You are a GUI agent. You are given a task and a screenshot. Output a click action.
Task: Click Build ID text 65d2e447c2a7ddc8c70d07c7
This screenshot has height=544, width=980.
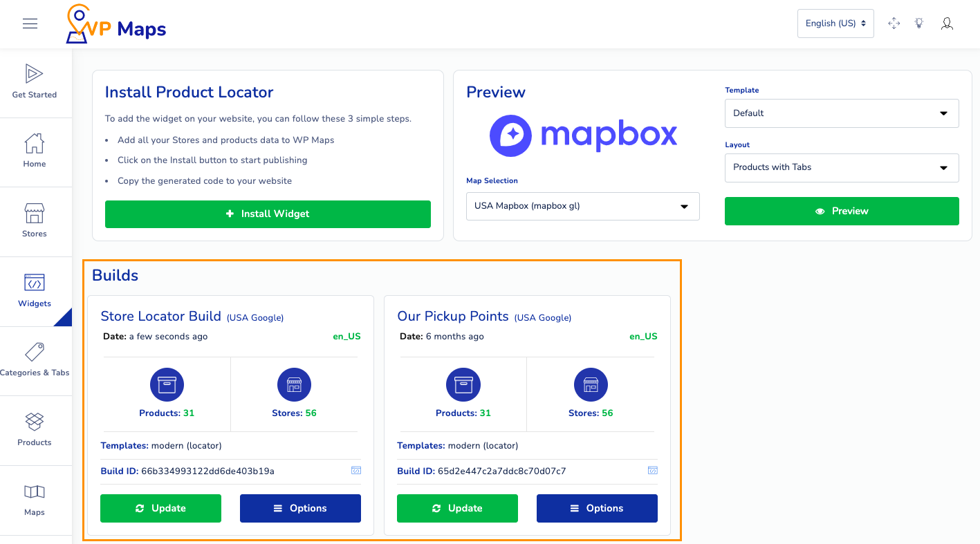(x=502, y=471)
